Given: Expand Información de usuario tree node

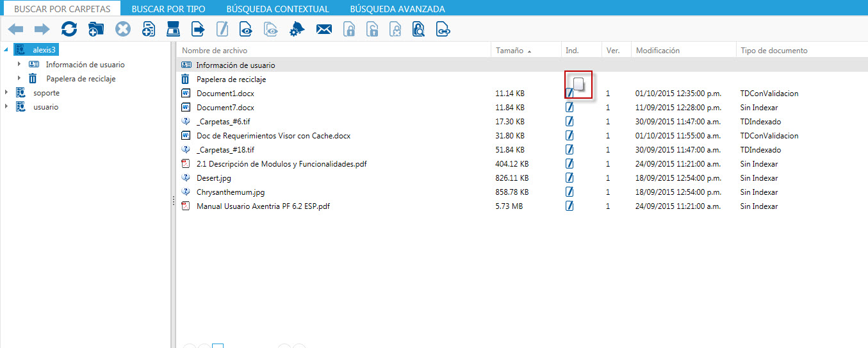Looking at the screenshot, I should click(19, 64).
